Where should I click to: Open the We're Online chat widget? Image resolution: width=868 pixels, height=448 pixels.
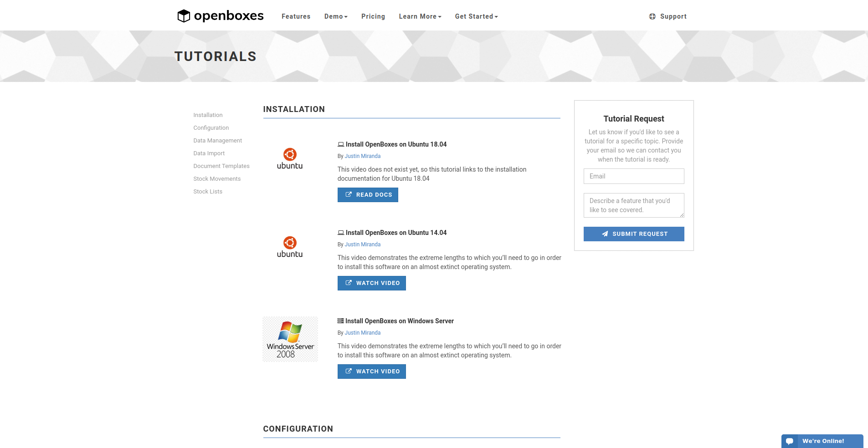click(822, 441)
